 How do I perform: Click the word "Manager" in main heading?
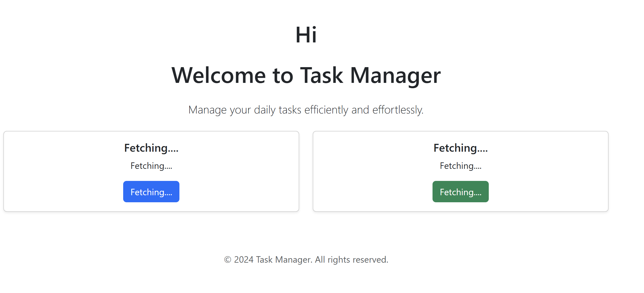pos(395,75)
